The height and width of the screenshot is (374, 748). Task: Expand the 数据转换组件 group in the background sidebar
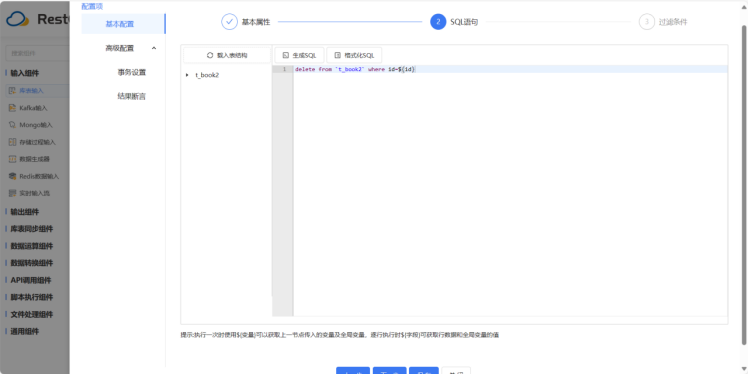pyautogui.click(x=31, y=263)
